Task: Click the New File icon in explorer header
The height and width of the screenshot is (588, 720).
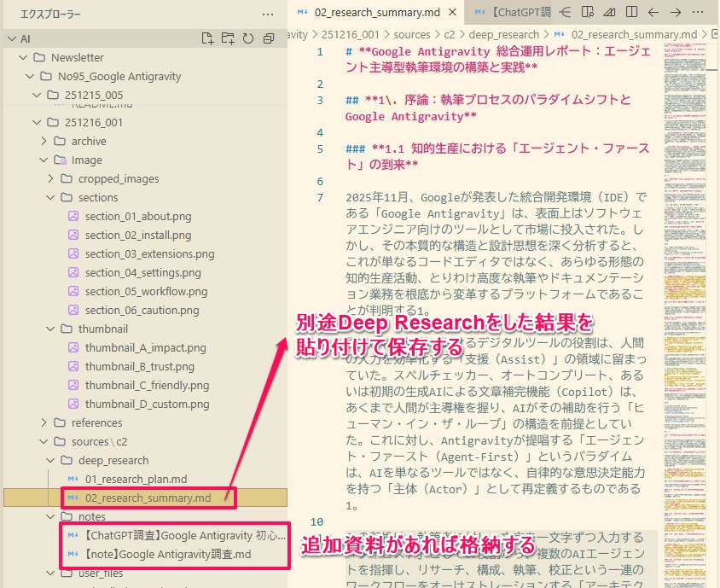Action: [207, 38]
